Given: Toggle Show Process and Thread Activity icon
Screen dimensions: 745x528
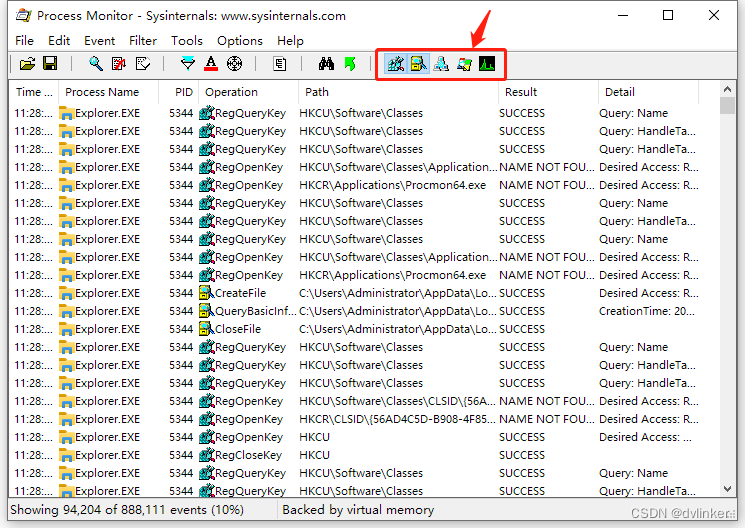Looking at the screenshot, I should coord(464,64).
